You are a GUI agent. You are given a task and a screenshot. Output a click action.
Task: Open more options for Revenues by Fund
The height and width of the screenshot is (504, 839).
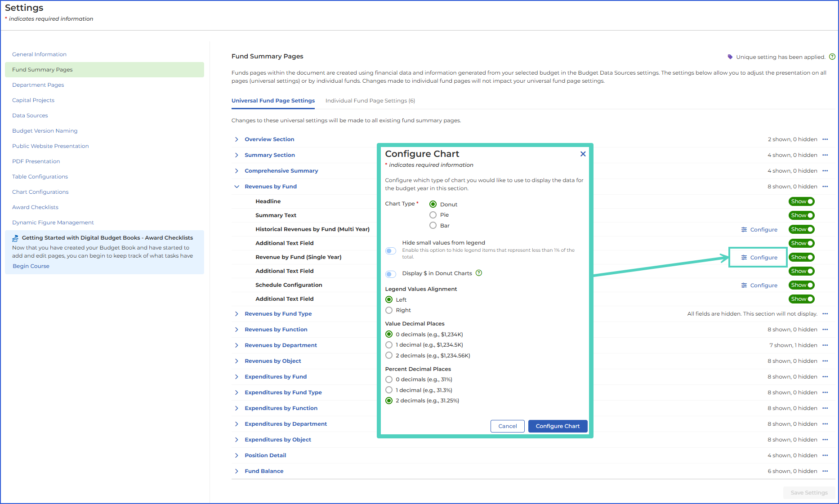825,187
